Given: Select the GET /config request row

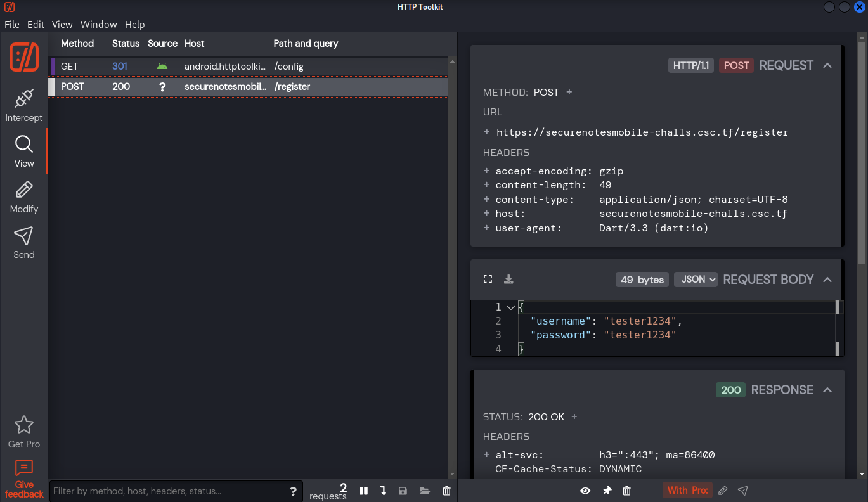Looking at the screenshot, I should [247, 67].
